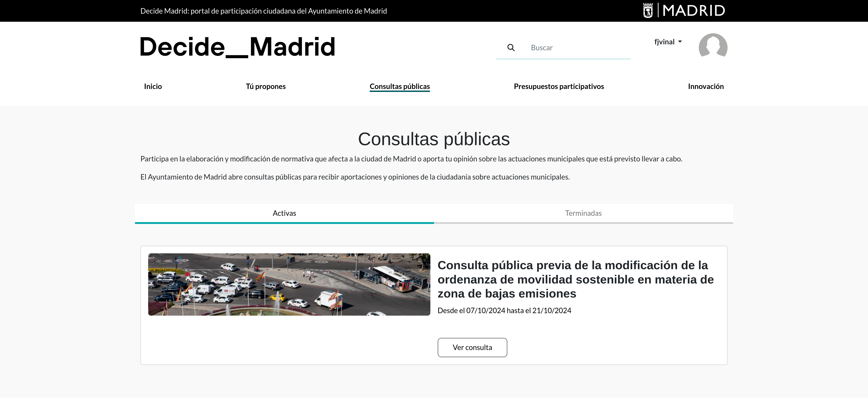Switch to the Terminadas tab
The height and width of the screenshot is (408, 868).
coord(583,213)
